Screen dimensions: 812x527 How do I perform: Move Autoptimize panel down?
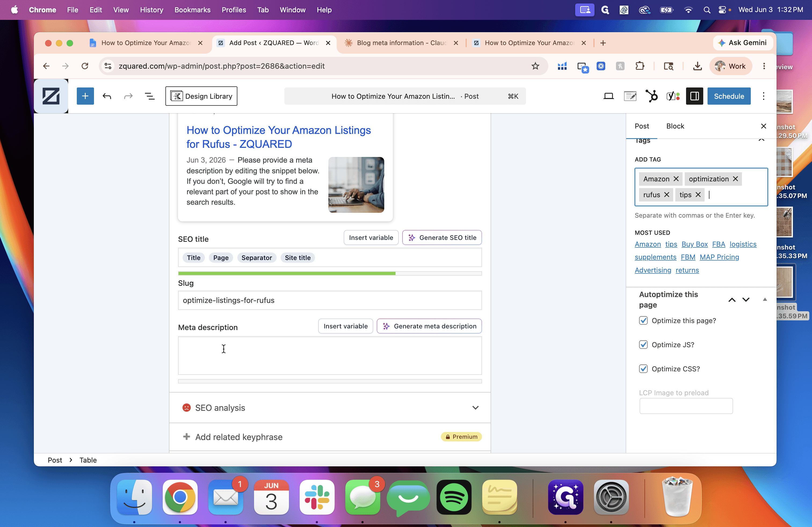(x=746, y=300)
